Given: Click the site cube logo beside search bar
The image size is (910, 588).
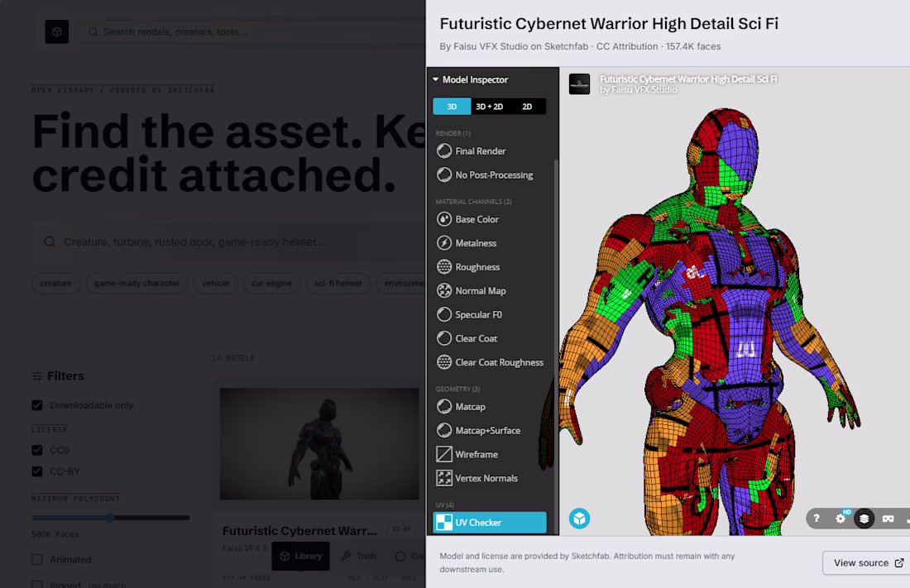Looking at the screenshot, I should click(x=57, y=32).
